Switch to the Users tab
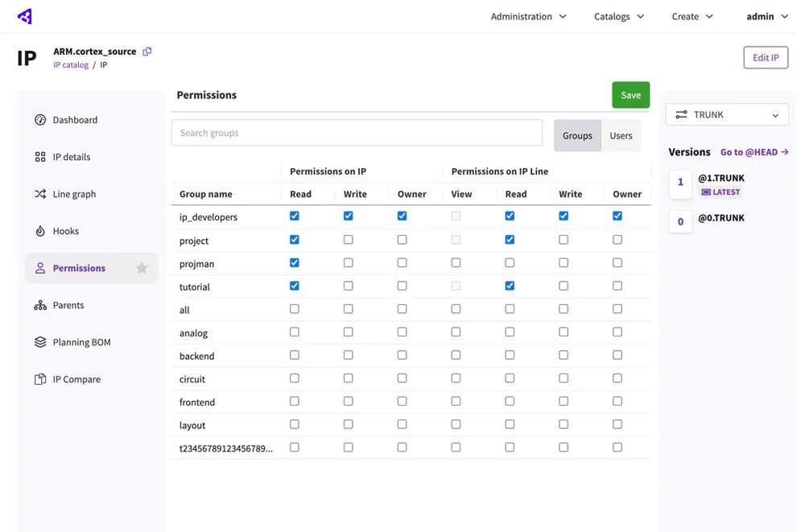 click(621, 135)
